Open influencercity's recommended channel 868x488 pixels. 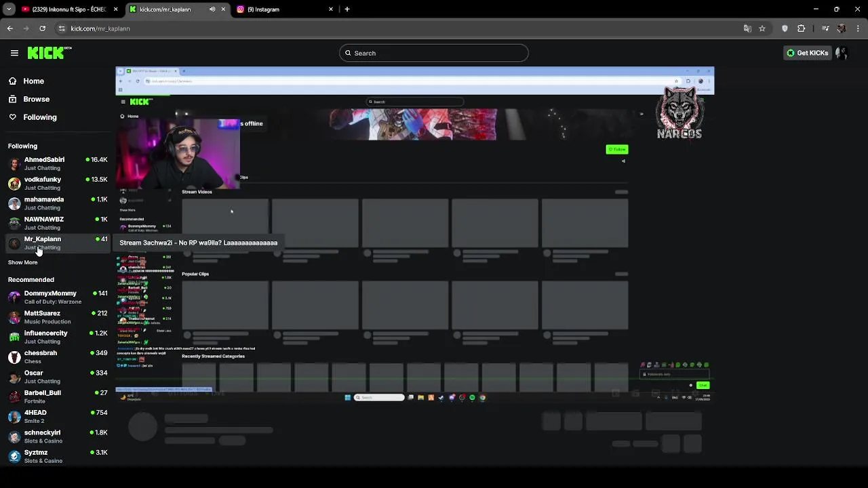pyautogui.click(x=58, y=337)
